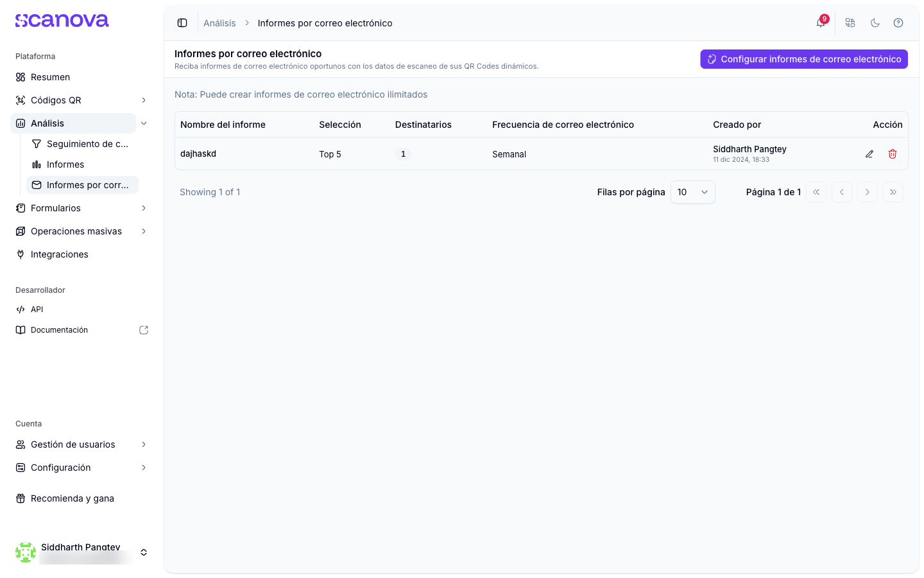Expand Operaciones masivas chevron

[144, 231]
